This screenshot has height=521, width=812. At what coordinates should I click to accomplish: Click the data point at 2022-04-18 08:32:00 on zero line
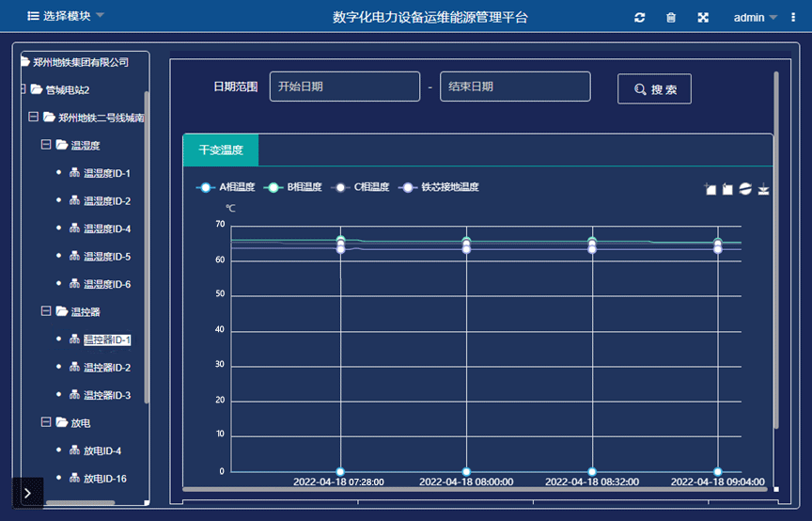pyautogui.click(x=592, y=472)
